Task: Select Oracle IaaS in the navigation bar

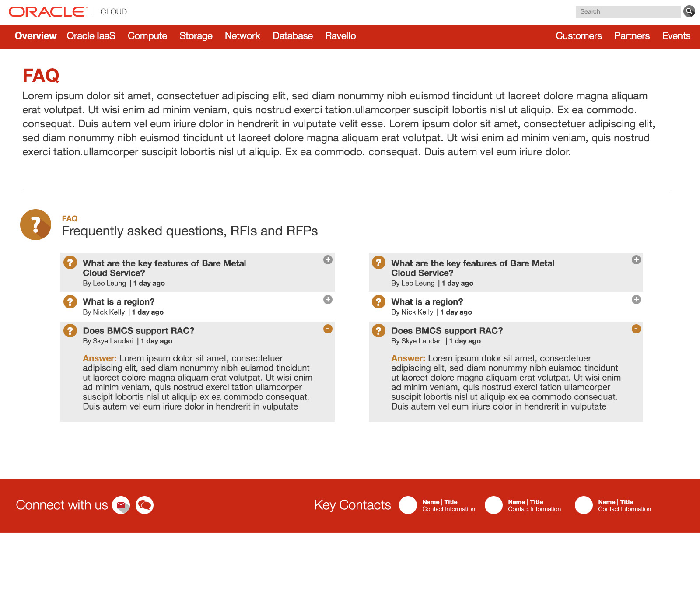Action: pos(91,36)
